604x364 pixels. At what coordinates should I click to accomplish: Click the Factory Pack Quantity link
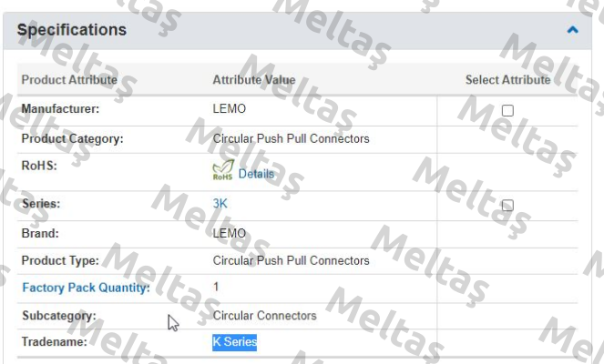tap(86, 288)
